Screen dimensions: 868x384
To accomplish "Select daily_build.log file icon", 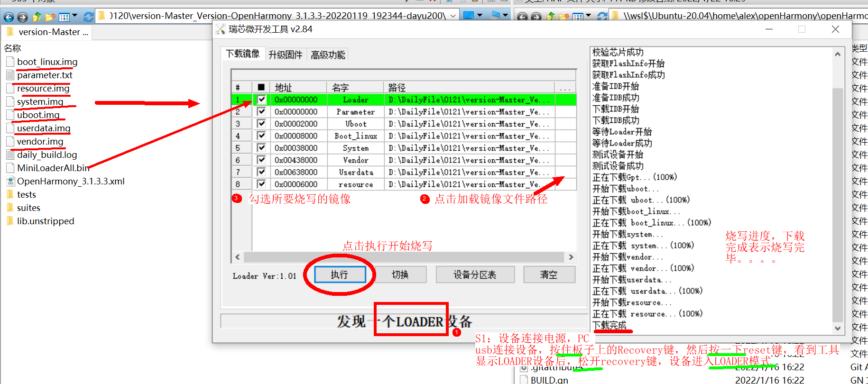I will [x=10, y=155].
